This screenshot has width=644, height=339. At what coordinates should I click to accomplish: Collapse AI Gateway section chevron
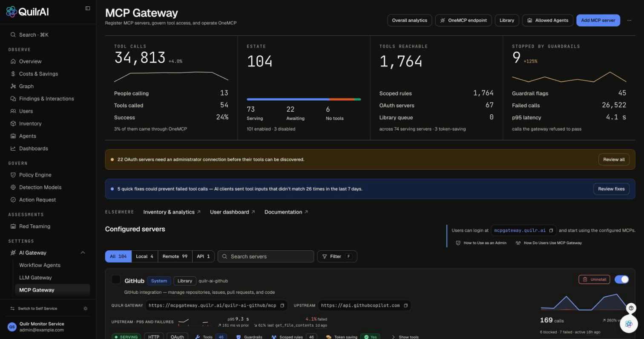(83, 253)
